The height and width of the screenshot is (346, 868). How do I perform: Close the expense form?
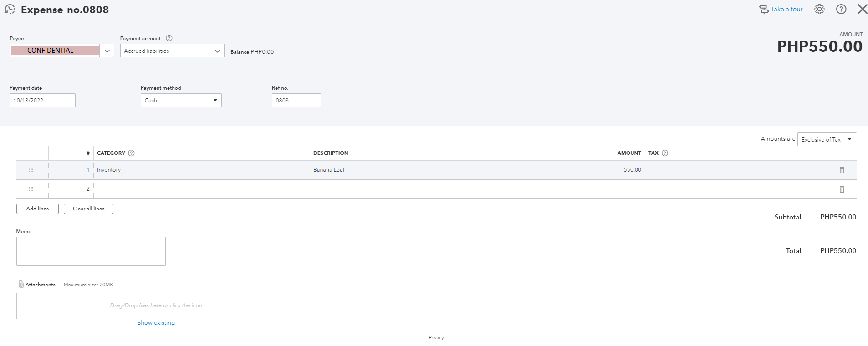863,9
